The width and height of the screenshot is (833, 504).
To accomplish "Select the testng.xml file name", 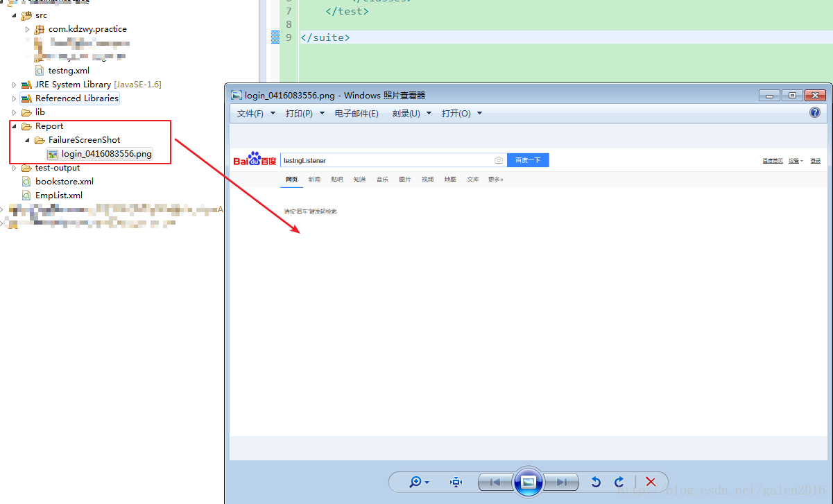I will click(x=69, y=71).
